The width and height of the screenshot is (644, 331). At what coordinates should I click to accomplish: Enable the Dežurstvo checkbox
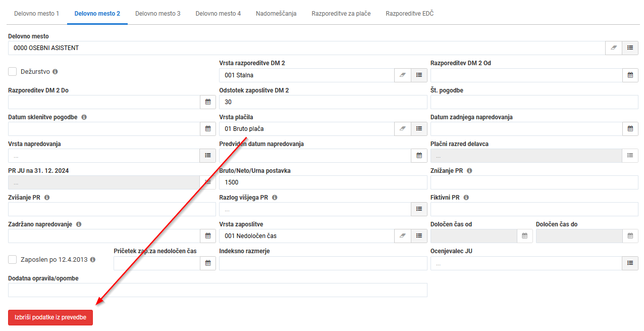pos(13,72)
